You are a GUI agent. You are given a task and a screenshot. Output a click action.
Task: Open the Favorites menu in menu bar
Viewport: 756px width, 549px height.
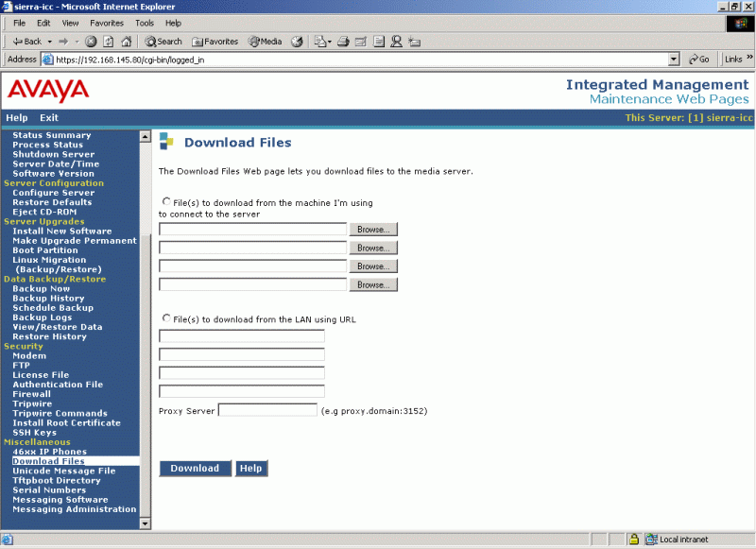tap(106, 23)
